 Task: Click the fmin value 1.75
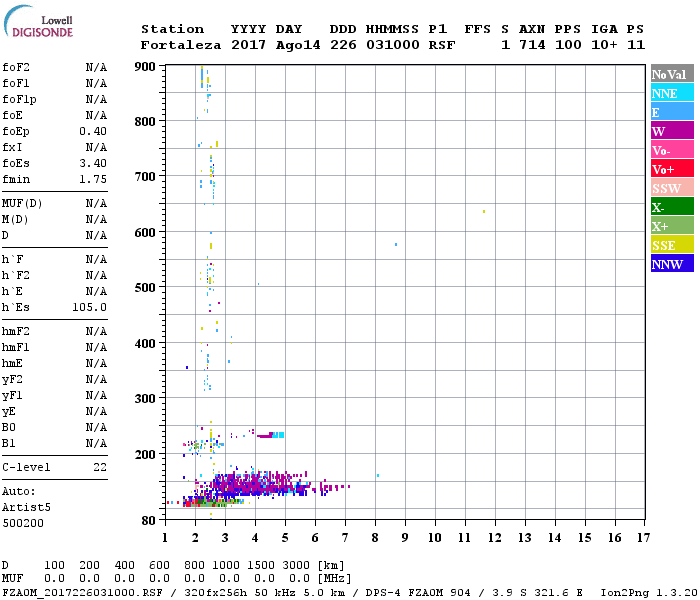93,179
